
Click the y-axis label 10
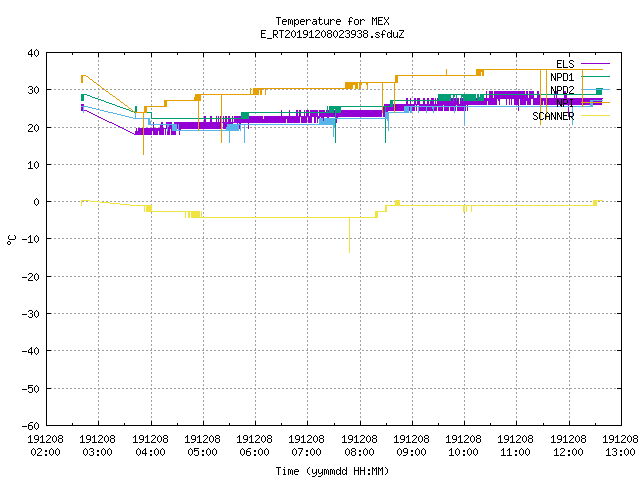point(33,165)
